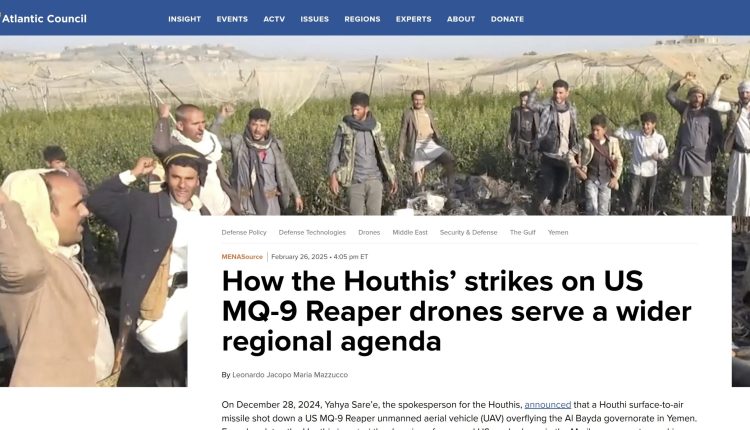Click the DONATE link
750x430 pixels.
(x=507, y=19)
